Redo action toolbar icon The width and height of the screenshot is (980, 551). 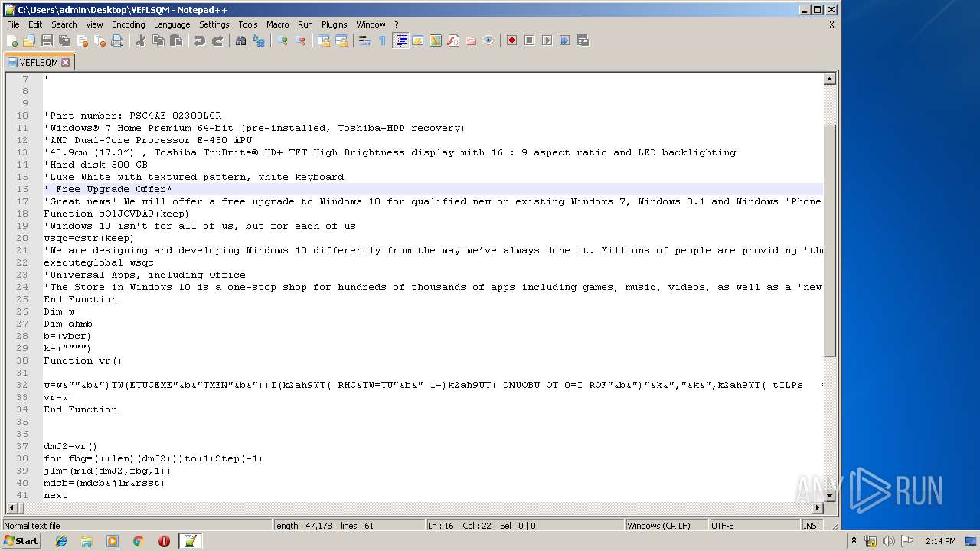[217, 41]
